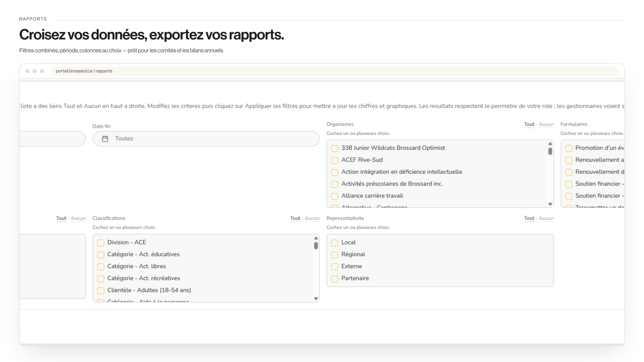Click Aucun link for Organismes
The height and width of the screenshot is (362, 644).
[x=546, y=124]
